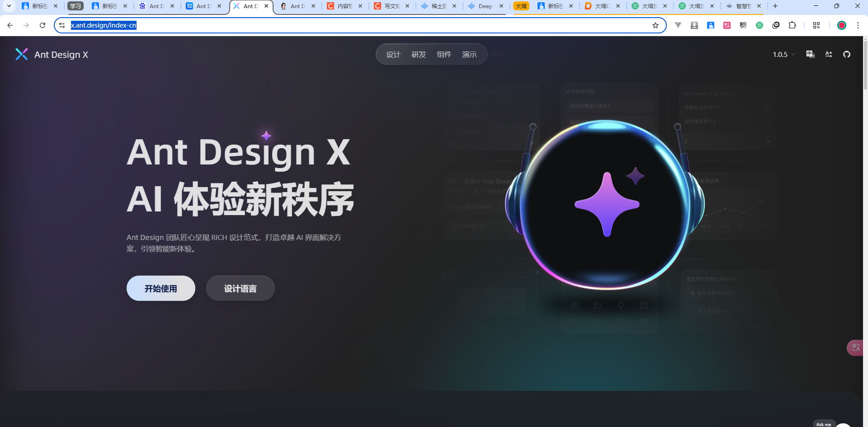View site information icon in address bar
Image resolution: width=868 pixels, height=427 pixels.
pos(62,25)
